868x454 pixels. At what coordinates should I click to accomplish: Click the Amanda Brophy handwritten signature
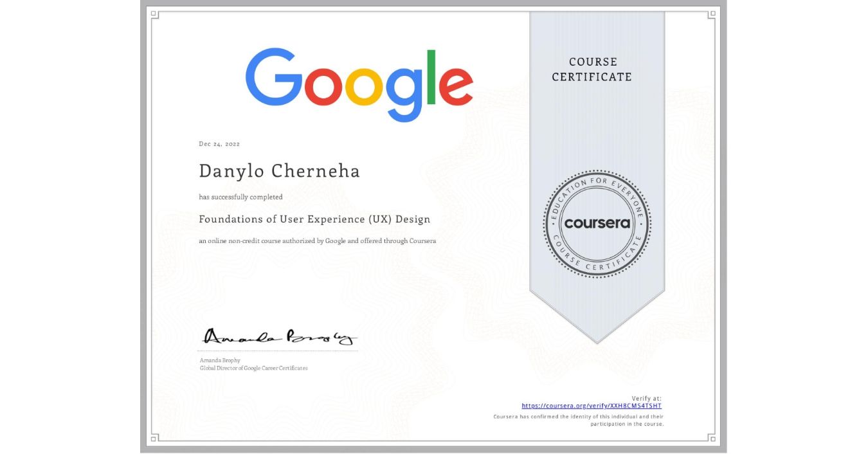[x=279, y=336]
